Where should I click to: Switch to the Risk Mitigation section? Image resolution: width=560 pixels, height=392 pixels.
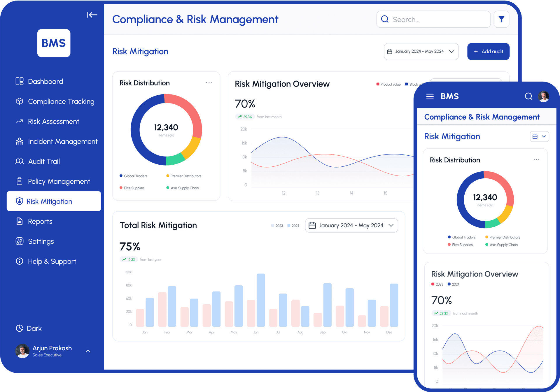point(49,201)
